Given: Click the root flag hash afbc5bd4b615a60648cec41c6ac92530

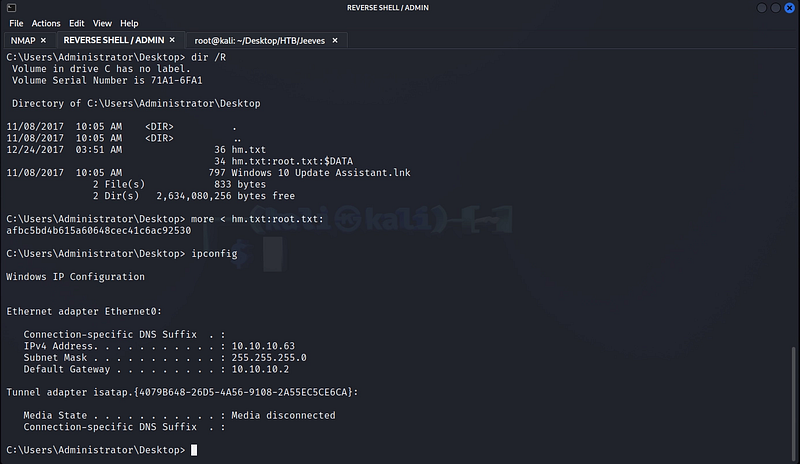Looking at the screenshot, I should [x=98, y=230].
